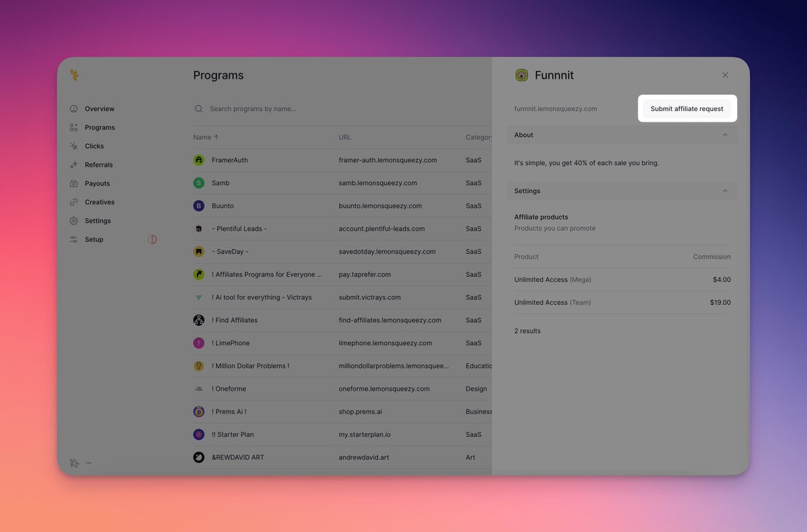Click the Prems Ai program logo
This screenshot has height=532, width=807.
pos(198,412)
